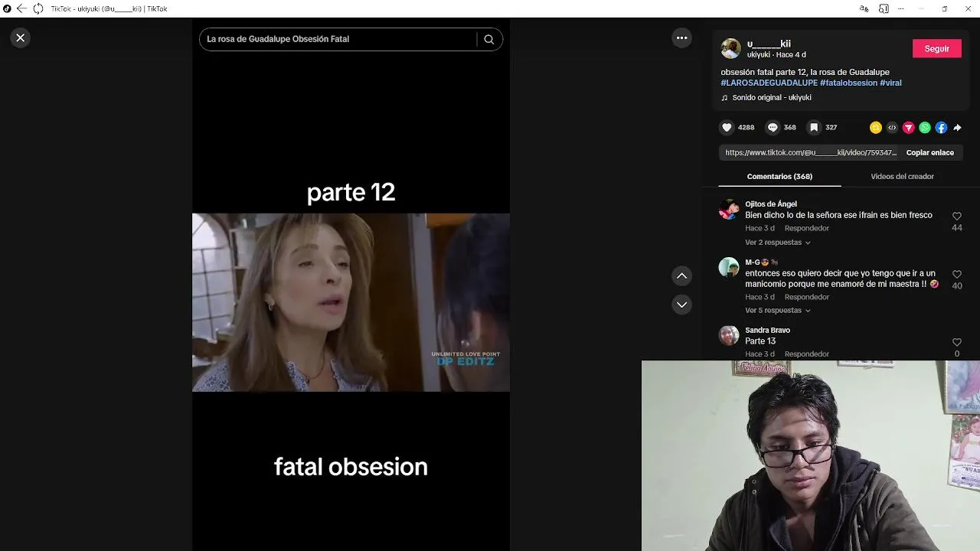Click the playing video frame to pause
Image resolution: width=980 pixels, height=551 pixels.
351,302
